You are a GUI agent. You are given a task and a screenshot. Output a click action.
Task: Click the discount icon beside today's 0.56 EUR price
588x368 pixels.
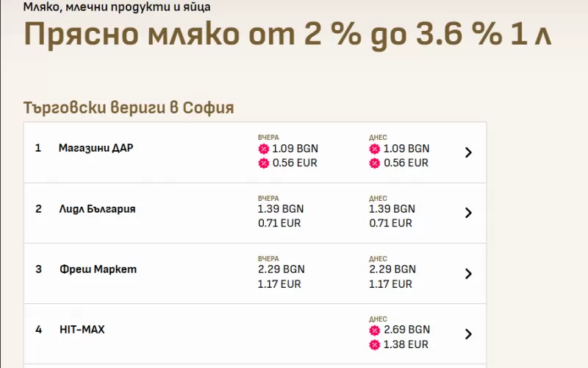(x=375, y=163)
